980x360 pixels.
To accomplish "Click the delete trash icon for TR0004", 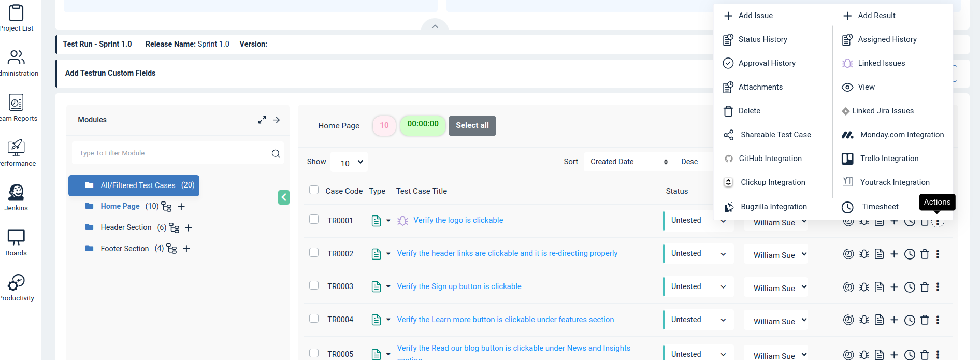I will tap(925, 321).
